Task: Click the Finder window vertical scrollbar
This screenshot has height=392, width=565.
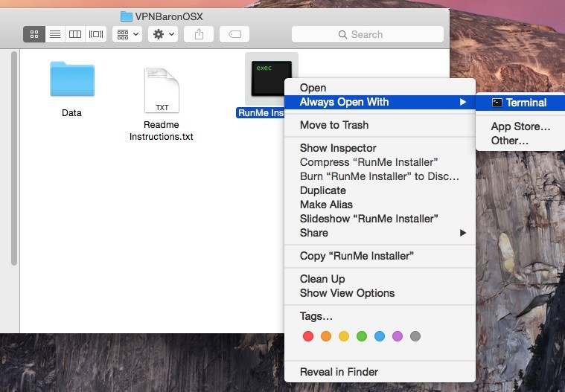Action: [14, 158]
